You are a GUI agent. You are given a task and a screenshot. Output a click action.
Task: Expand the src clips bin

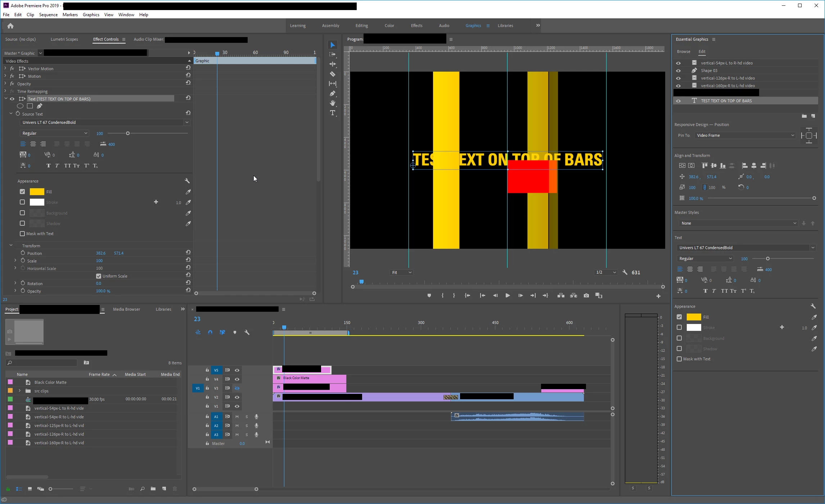[x=20, y=391]
